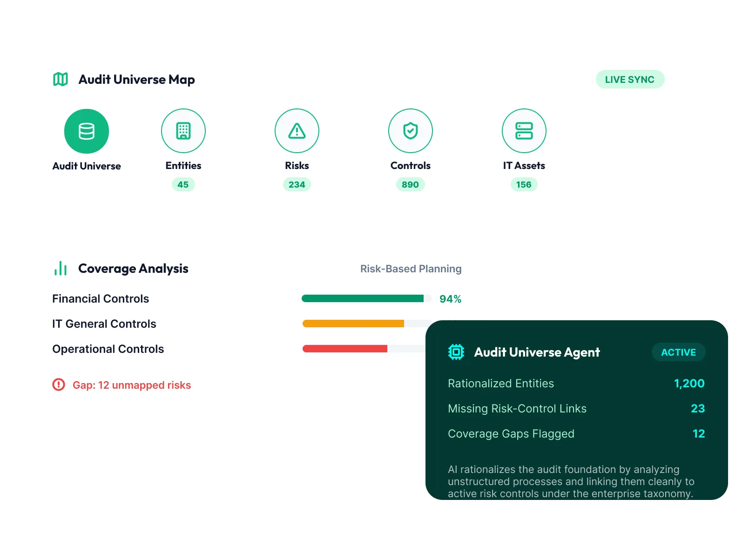Click the red gap alert icon
756x533 pixels.
pyautogui.click(x=59, y=385)
